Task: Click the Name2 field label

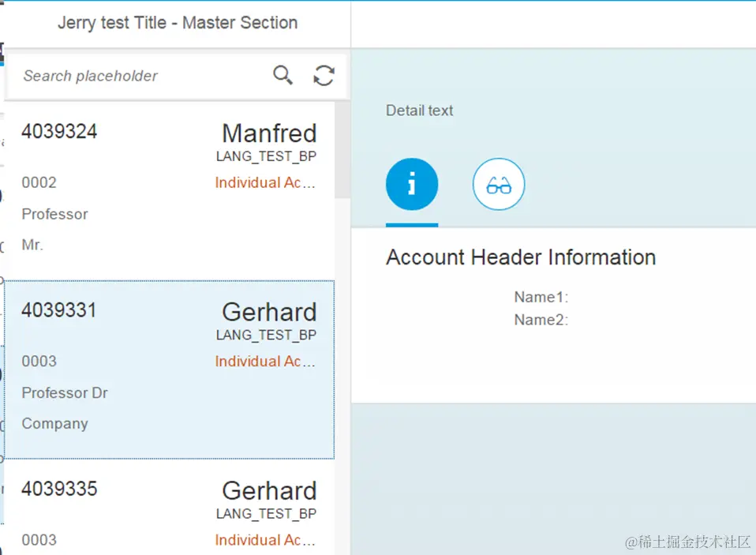Action: (541, 320)
